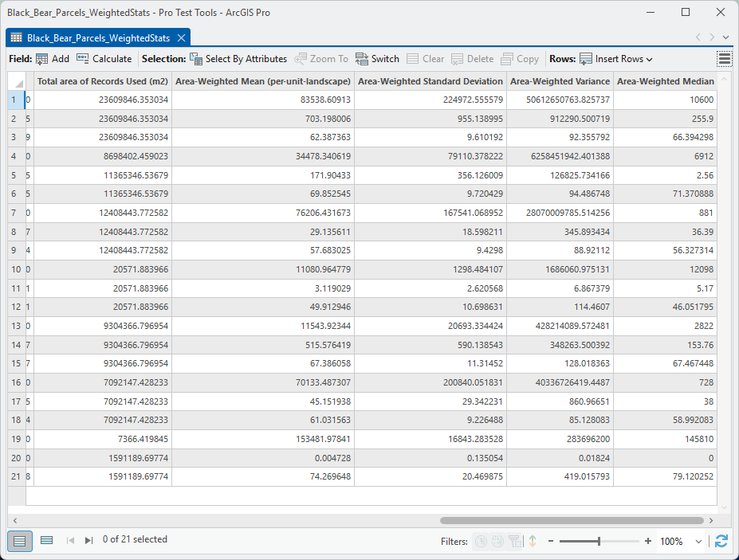Click median cell 10600
This screenshot has width=739, height=560.
(666, 100)
